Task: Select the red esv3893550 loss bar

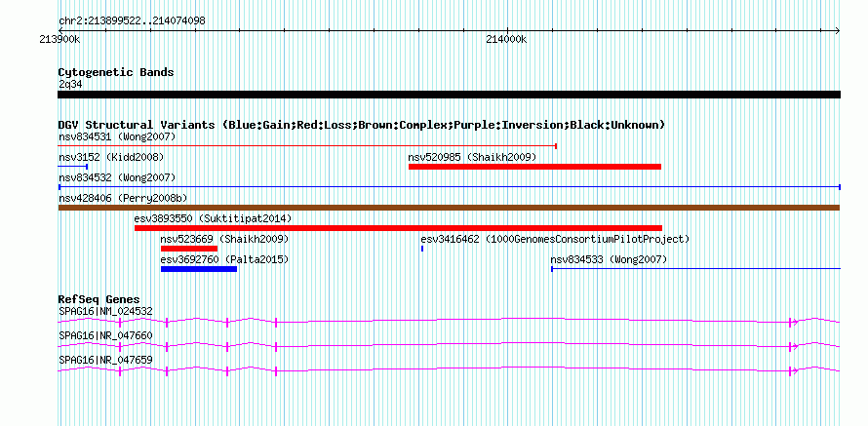Action: [399, 228]
